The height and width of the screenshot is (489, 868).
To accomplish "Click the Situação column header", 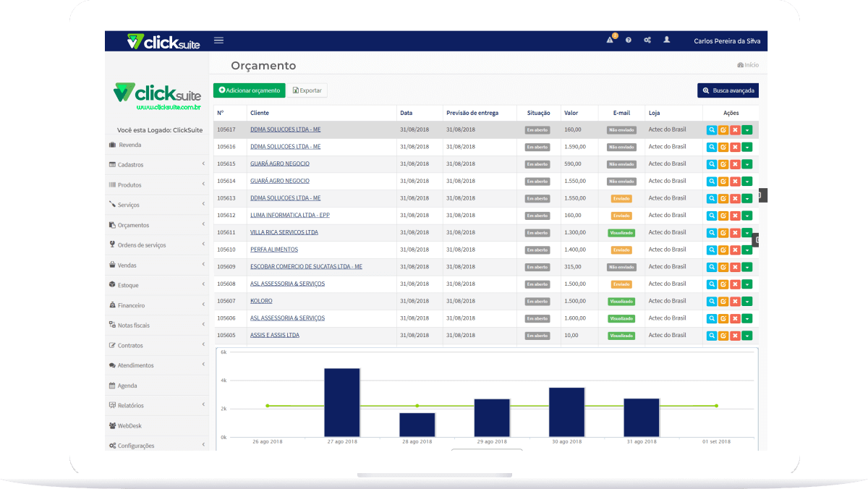I will pyautogui.click(x=539, y=113).
